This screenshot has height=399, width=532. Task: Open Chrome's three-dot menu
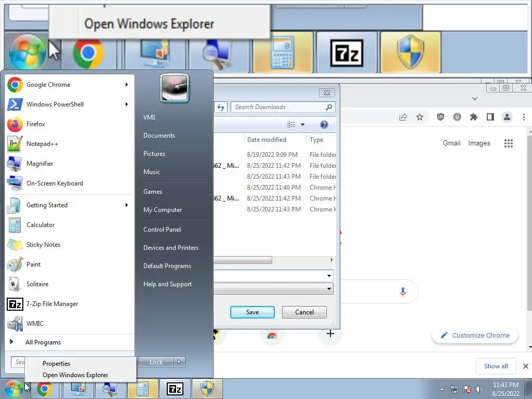coord(524,117)
